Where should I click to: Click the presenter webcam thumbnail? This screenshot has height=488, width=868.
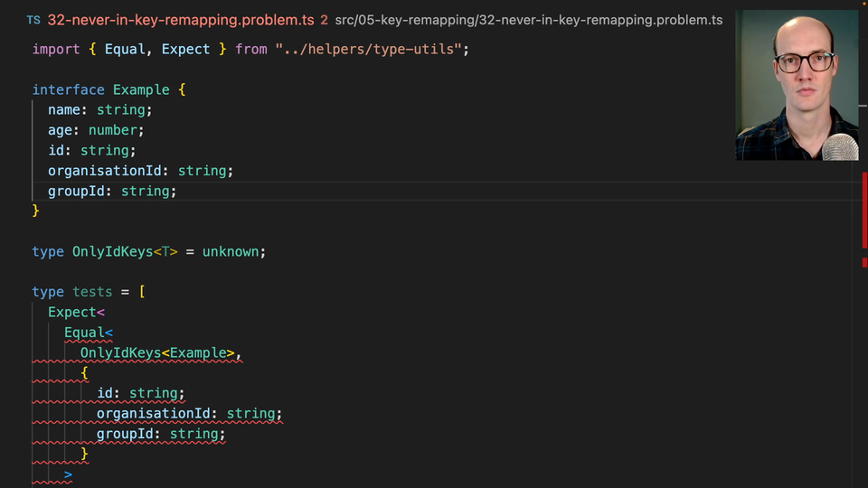[797, 86]
